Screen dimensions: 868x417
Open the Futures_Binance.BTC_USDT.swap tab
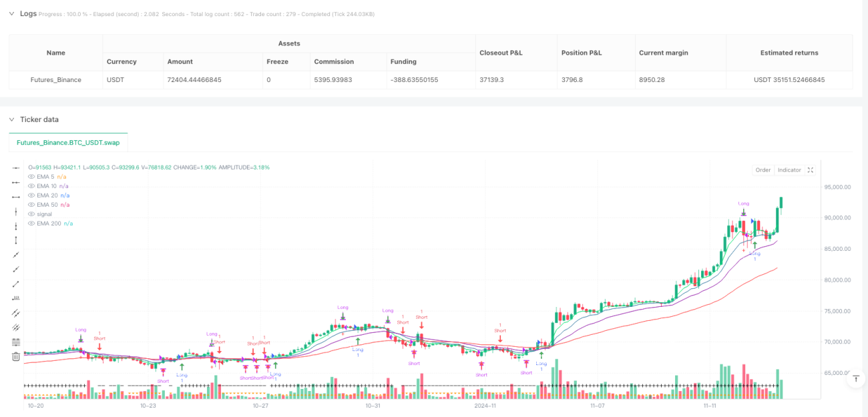[68, 142]
